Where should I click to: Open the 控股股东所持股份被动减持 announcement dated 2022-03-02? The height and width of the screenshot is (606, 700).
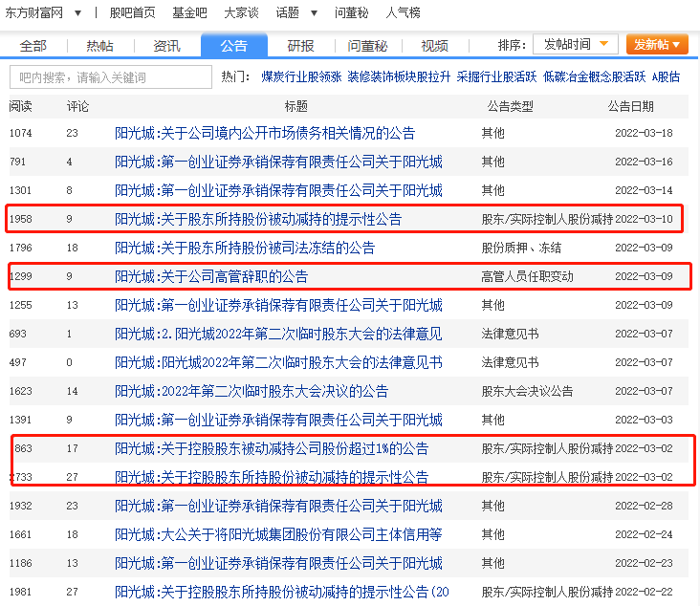click(x=272, y=477)
